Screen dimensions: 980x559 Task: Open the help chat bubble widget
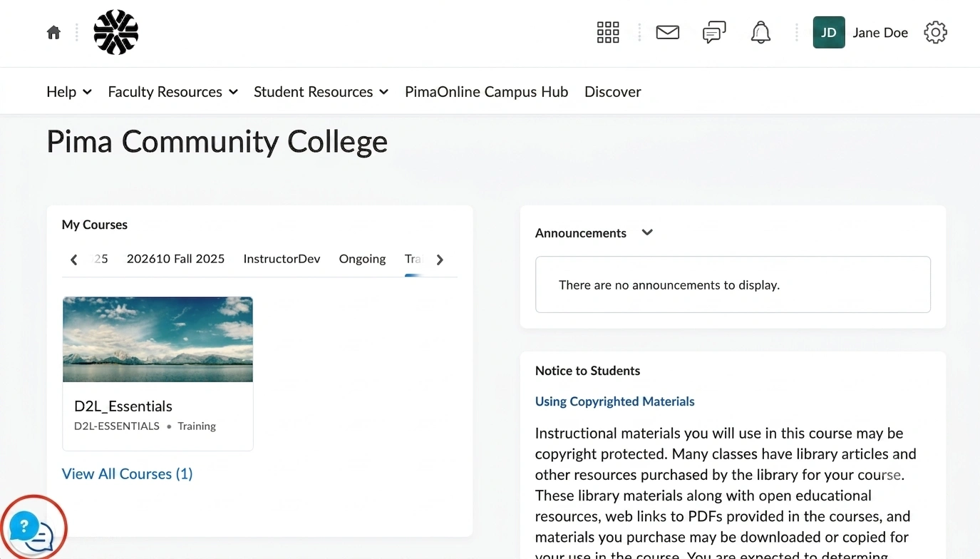[31, 532]
